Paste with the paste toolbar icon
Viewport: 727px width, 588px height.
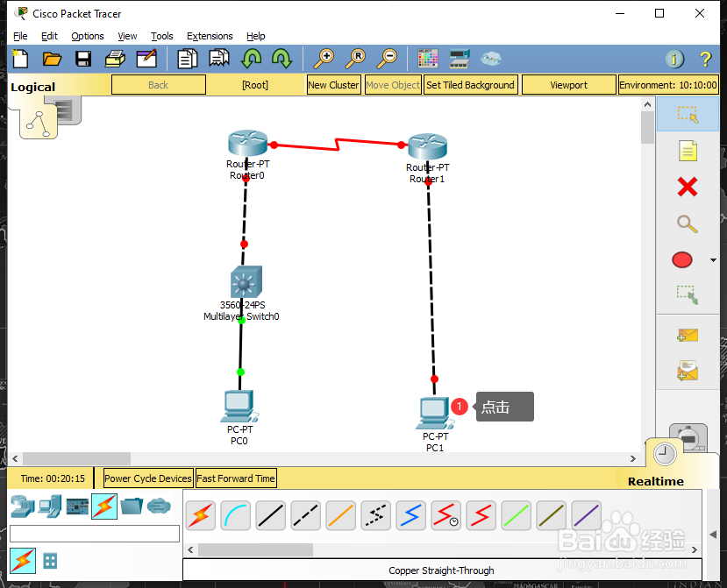(219, 59)
